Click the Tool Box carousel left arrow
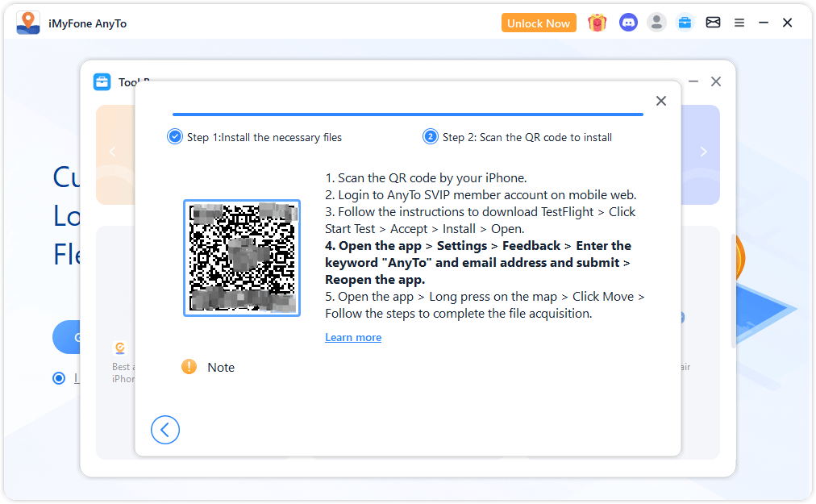Viewport: 816px width, 504px height. [112, 152]
